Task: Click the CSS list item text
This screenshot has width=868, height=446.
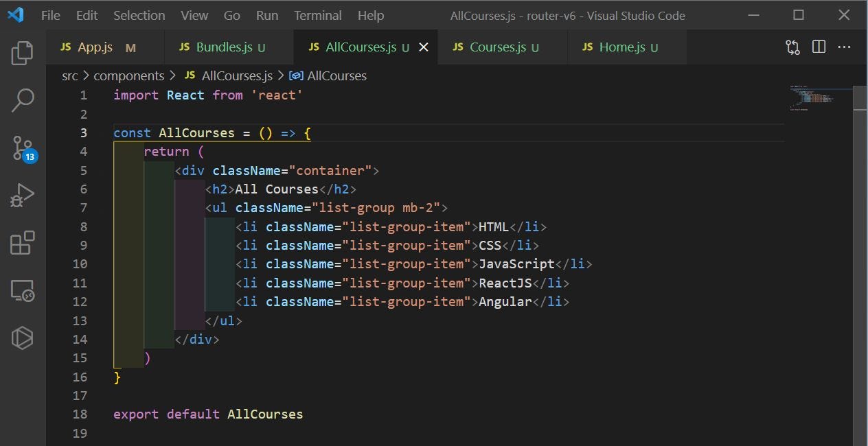Action: [490, 245]
